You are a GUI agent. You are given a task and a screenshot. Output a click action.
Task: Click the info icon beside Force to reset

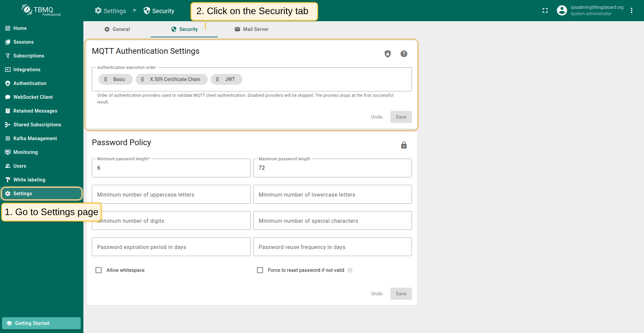(x=350, y=270)
